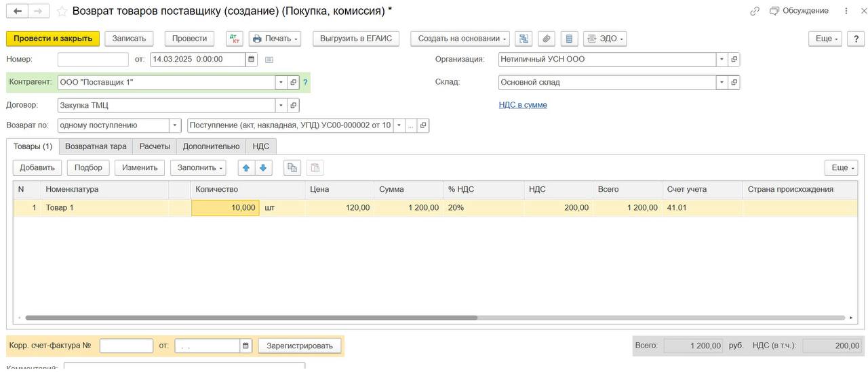Viewport: 868px width, 372px height.
Task: Expand the Склад dropdown list
Action: [x=722, y=83]
